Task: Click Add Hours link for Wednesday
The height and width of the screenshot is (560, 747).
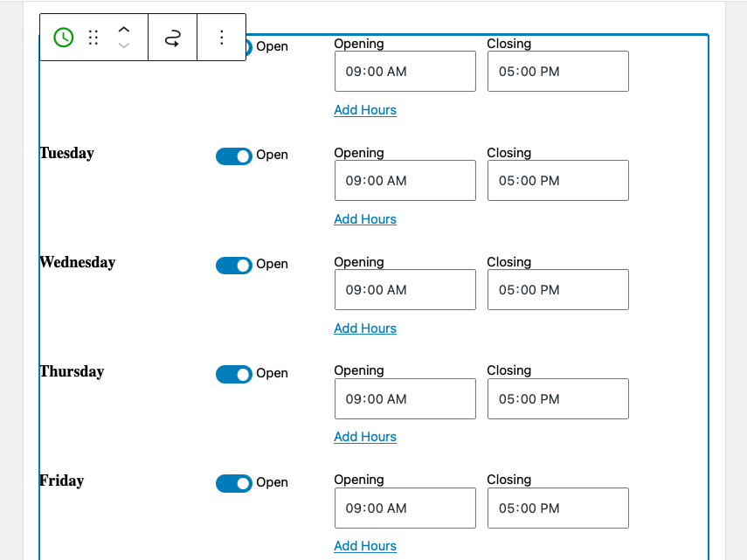Action: click(365, 328)
